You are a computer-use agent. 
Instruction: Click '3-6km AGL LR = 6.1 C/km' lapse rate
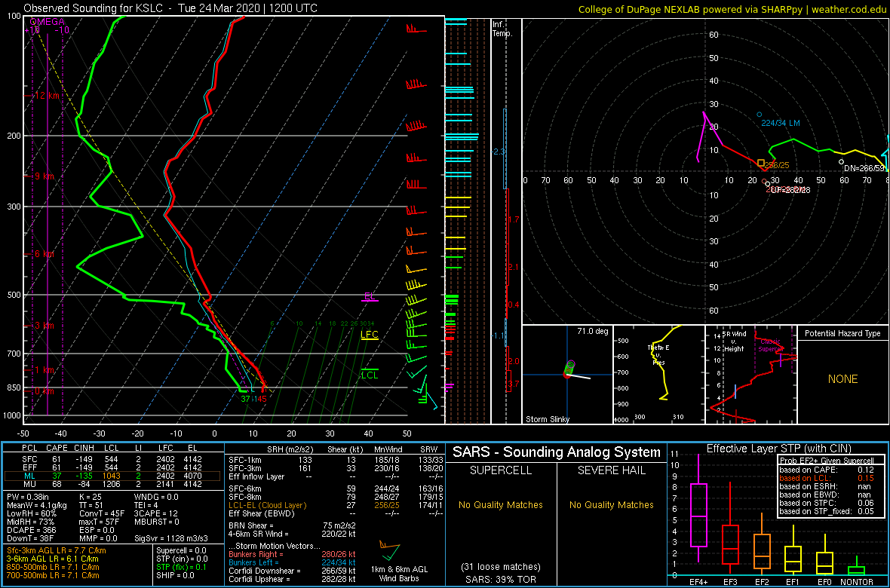[x=53, y=559]
